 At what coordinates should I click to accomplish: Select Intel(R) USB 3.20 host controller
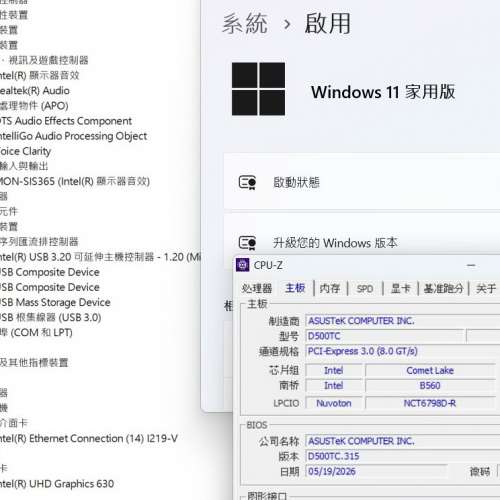click(x=100, y=257)
